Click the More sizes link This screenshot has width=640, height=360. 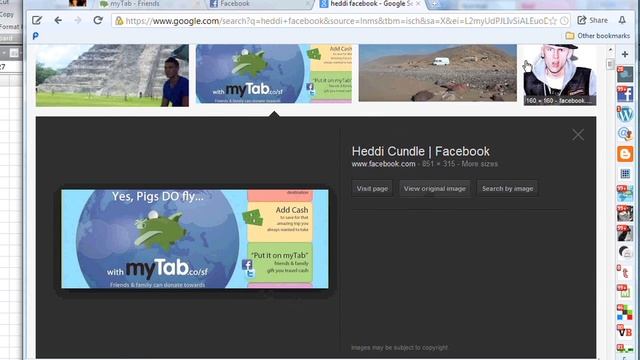(x=480, y=164)
